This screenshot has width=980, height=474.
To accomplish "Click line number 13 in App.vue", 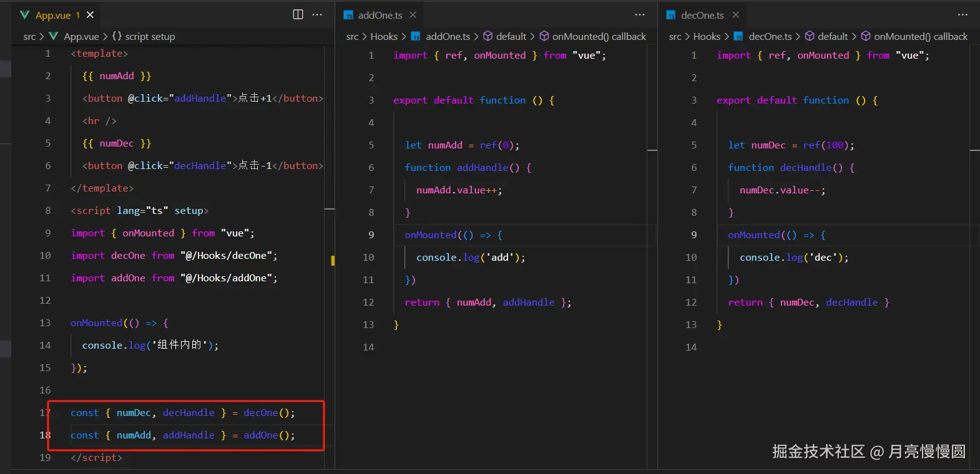I will pos(45,323).
